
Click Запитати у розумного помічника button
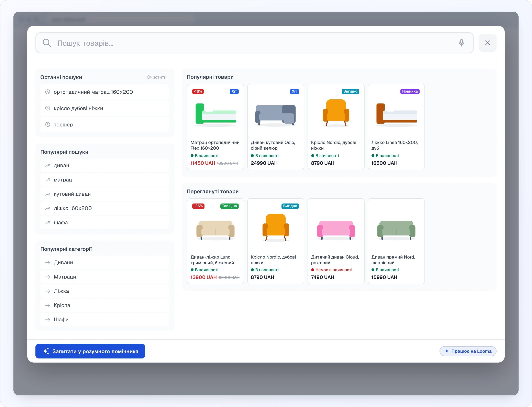[x=90, y=351]
